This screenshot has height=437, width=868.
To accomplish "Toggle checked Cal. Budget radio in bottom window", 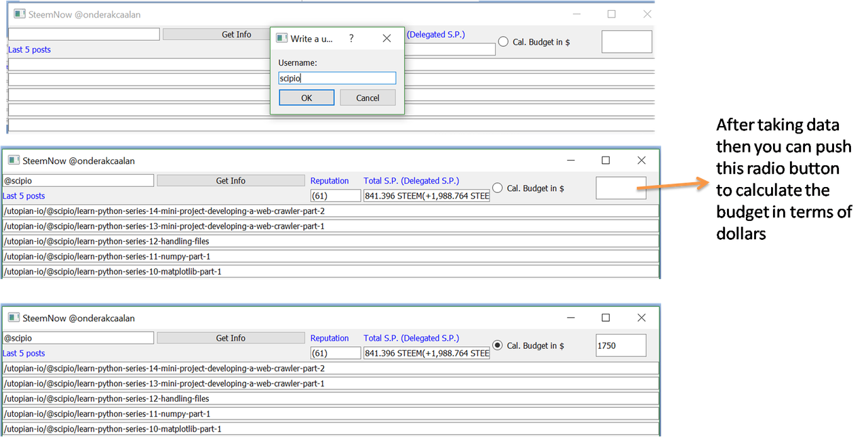I will coord(498,346).
